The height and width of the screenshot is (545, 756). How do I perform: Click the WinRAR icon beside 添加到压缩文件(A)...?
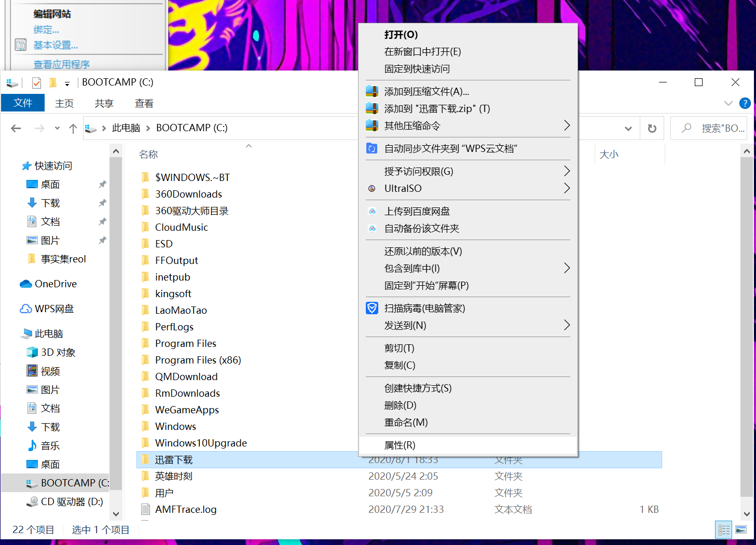pos(372,91)
